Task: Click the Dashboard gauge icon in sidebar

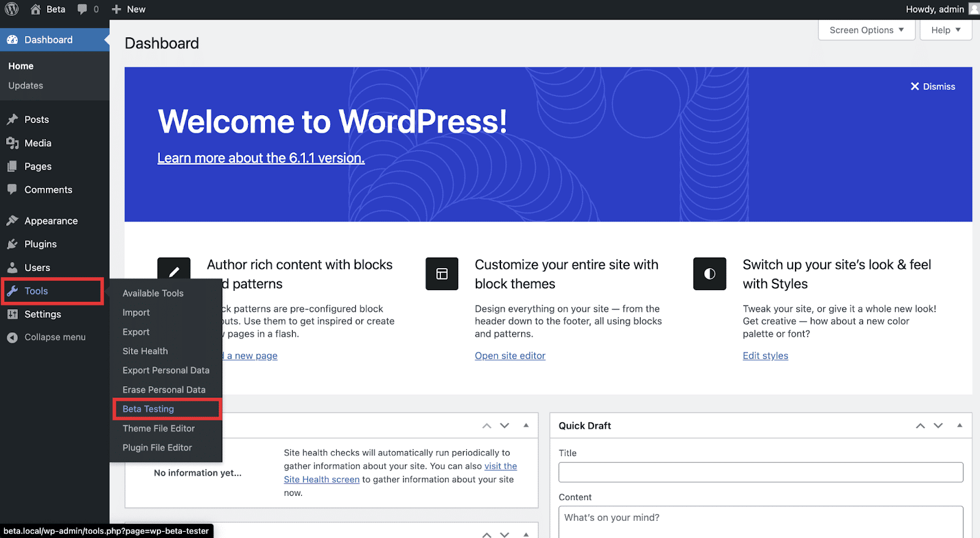Action: click(x=12, y=40)
